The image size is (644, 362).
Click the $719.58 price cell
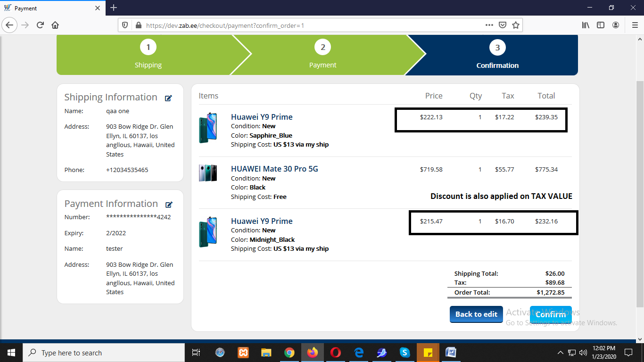click(431, 169)
